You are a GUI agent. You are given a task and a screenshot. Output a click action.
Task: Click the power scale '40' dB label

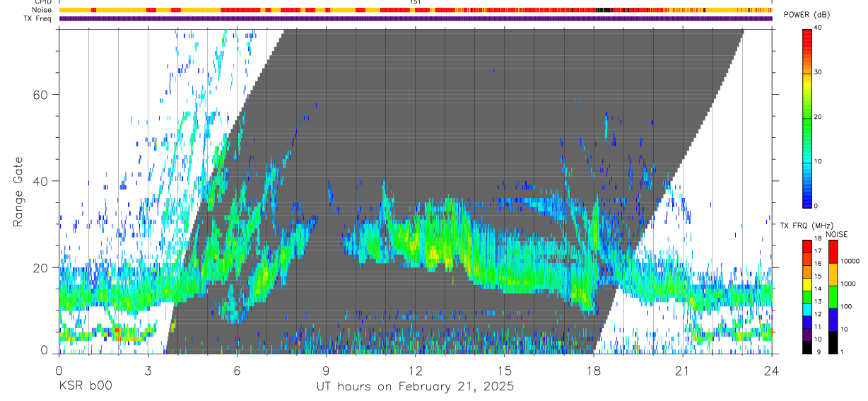[819, 28]
